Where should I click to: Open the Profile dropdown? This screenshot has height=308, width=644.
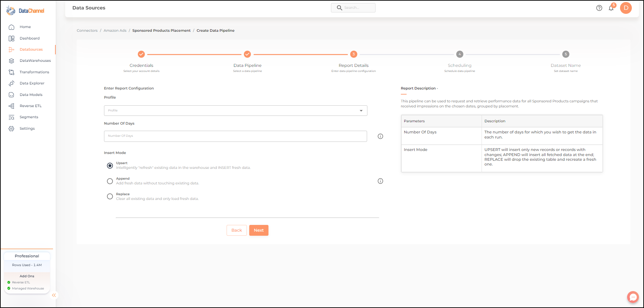[x=235, y=110]
